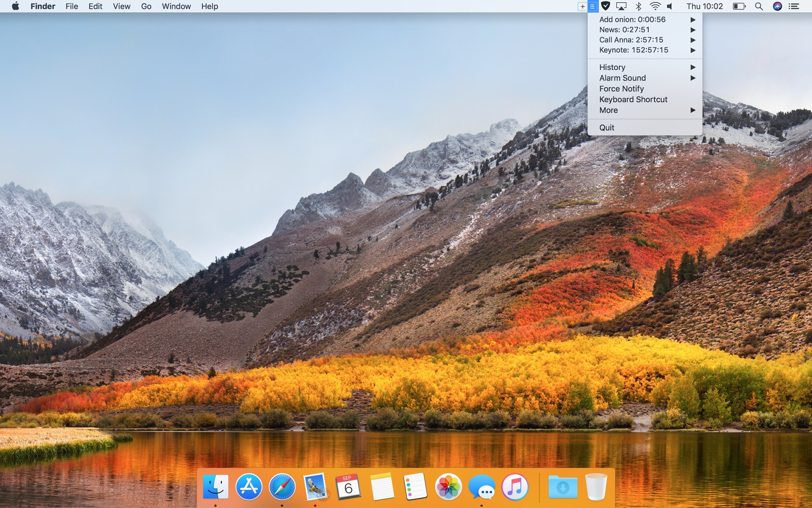Open the AirPlay display menu icon

(621, 6)
